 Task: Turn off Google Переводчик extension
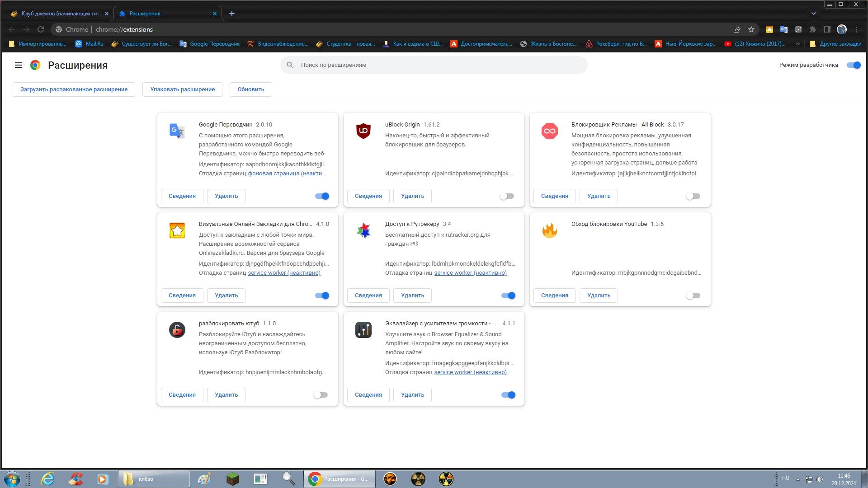coord(322,196)
